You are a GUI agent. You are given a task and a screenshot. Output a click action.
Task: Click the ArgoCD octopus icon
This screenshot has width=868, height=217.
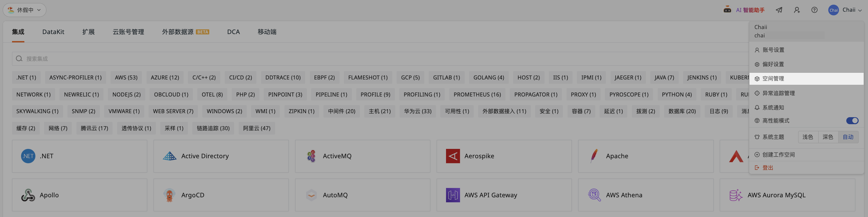[x=170, y=195]
